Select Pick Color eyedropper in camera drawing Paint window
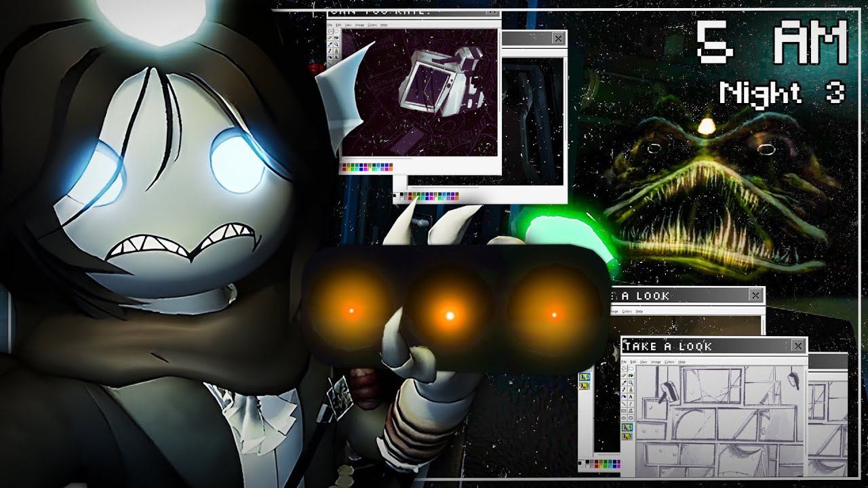 pos(331,43)
